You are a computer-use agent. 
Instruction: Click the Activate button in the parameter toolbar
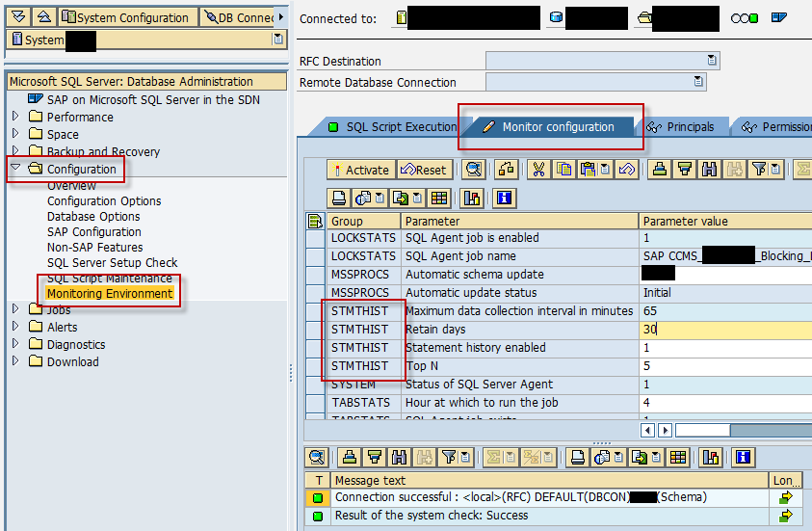[x=361, y=170]
